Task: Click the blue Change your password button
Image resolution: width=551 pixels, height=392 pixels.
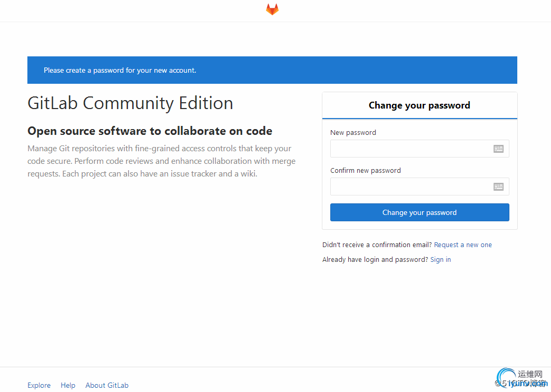Action: pyautogui.click(x=420, y=212)
